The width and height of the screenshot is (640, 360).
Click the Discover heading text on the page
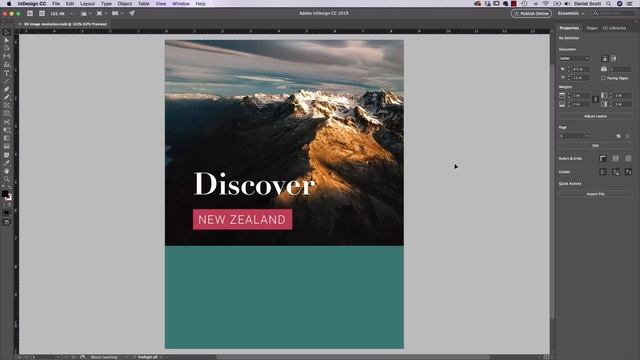point(254,184)
